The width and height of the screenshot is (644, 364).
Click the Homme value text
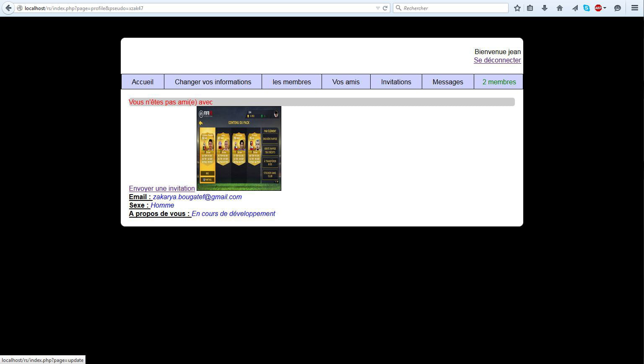[162, 205]
